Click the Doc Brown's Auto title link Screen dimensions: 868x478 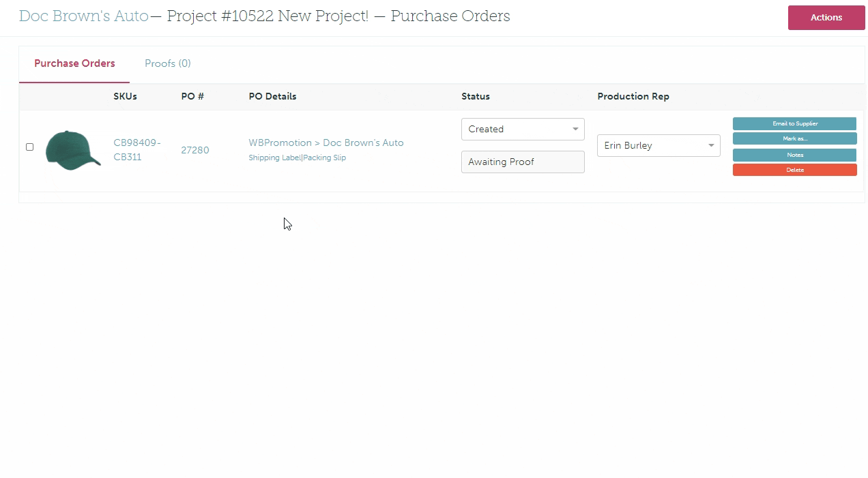tap(83, 16)
